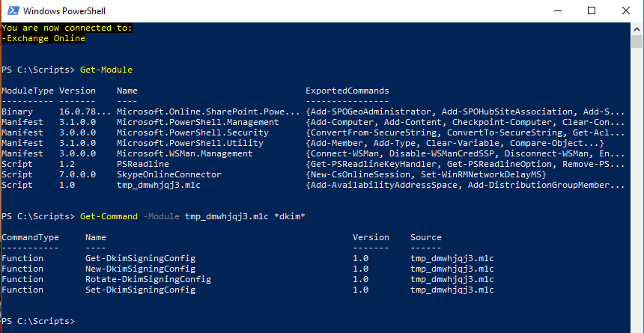Click the '*dkim*' filter argument
Screen dimensions: 644x333
[290, 216]
